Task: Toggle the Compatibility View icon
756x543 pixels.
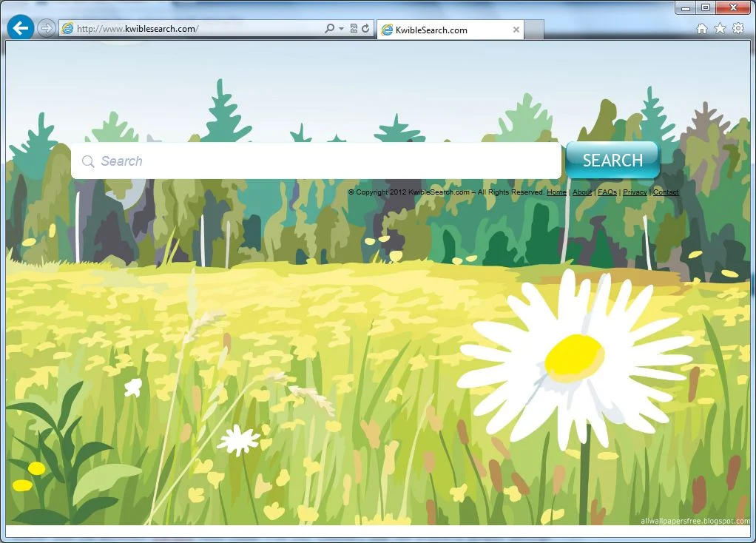Action: coord(354,28)
